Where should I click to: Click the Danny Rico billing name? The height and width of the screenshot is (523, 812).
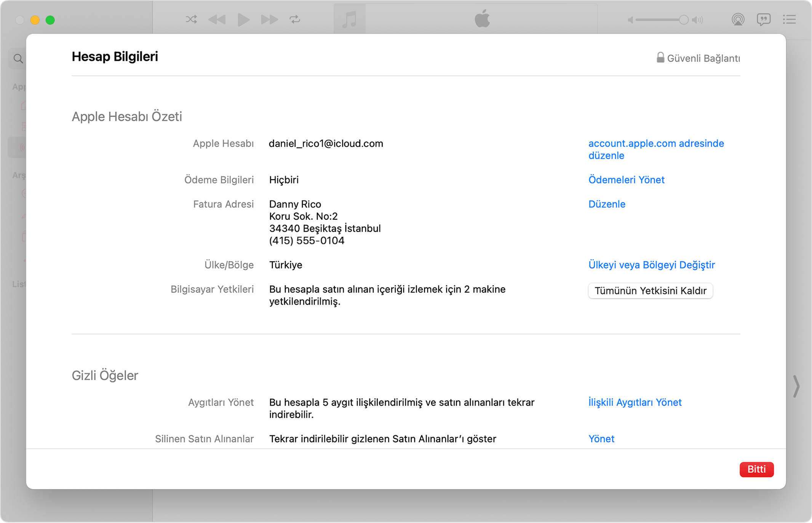tap(295, 204)
